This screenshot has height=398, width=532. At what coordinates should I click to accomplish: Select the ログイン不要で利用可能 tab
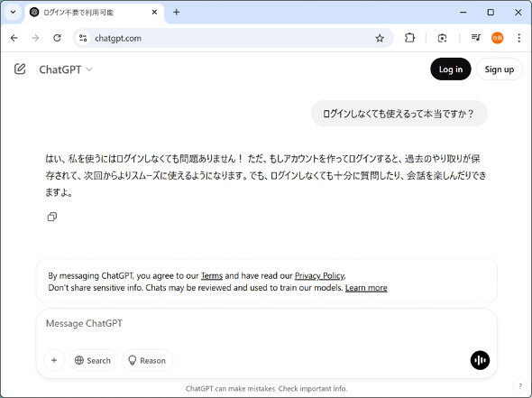tap(95, 13)
